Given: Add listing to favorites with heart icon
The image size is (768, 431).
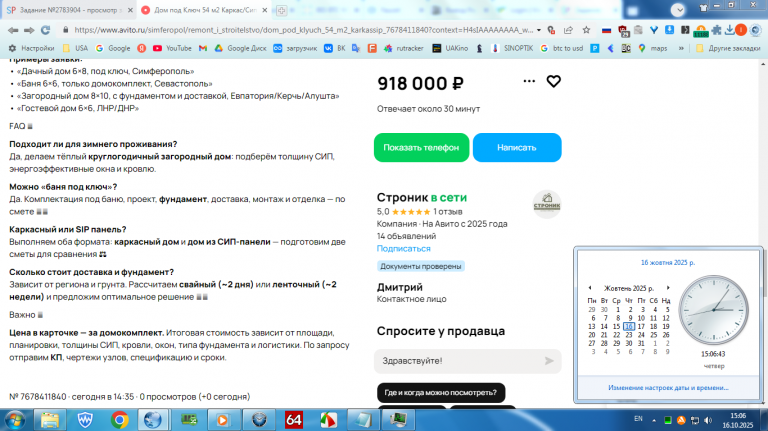Looking at the screenshot, I should pos(553,81).
